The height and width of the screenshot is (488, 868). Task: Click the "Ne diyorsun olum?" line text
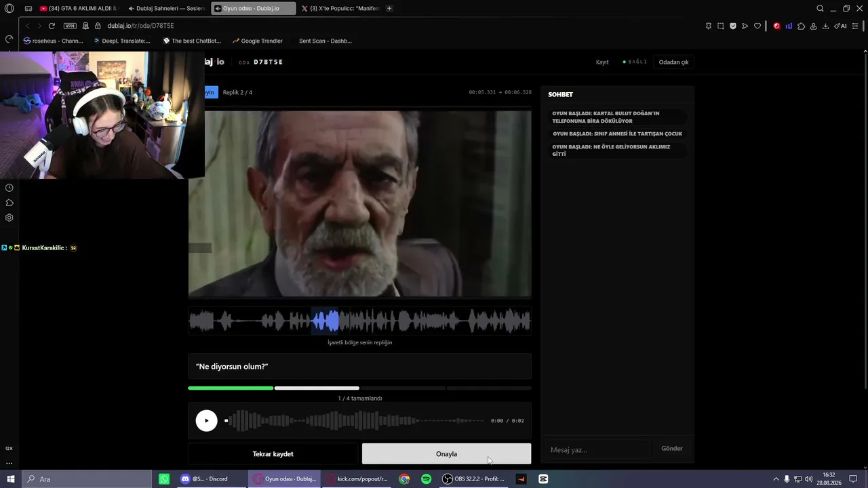pyautogui.click(x=232, y=367)
